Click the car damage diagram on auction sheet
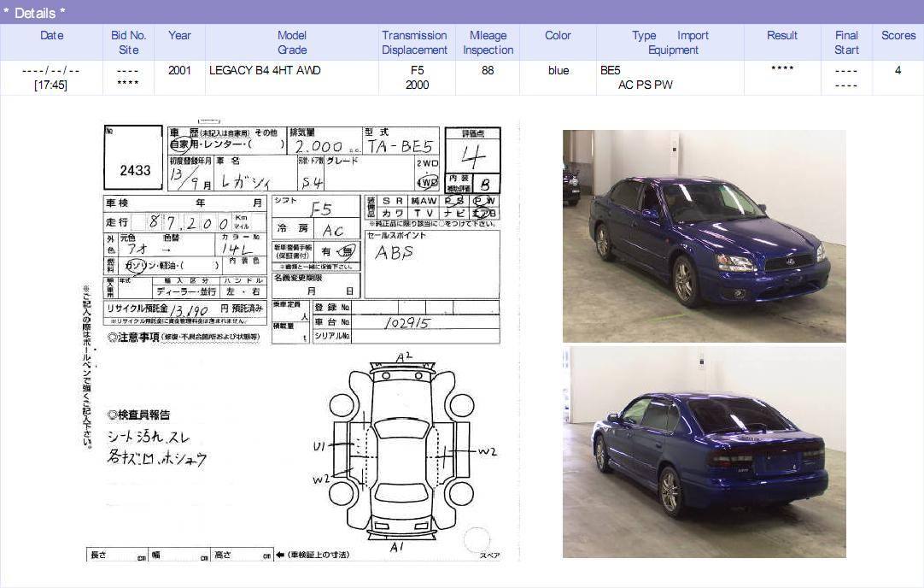Image resolution: width=924 pixels, height=588 pixels. (x=401, y=450)
